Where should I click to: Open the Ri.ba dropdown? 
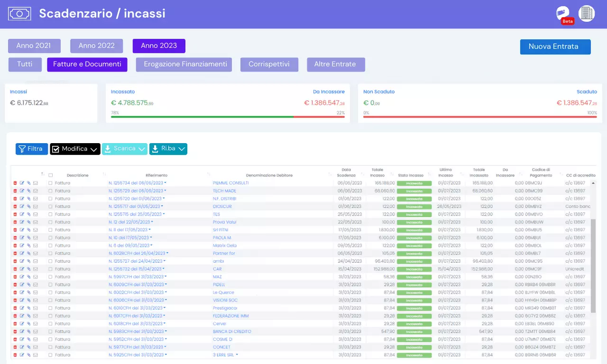point(168,149)
